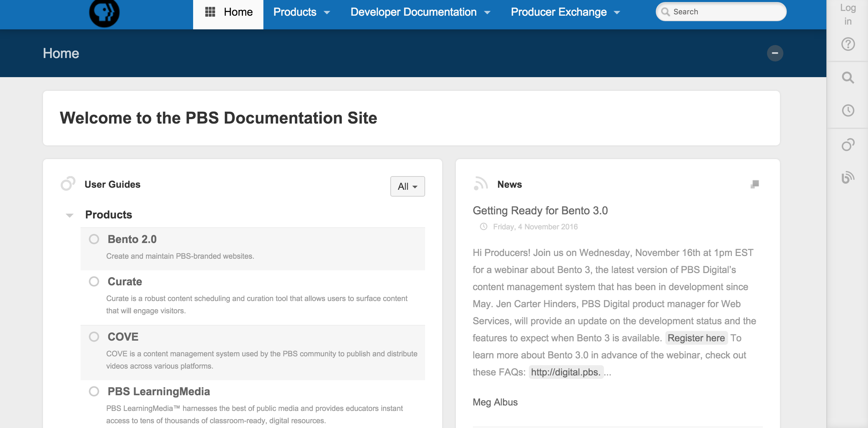Click the User Guides spaces icon
The width and height of the screenshot is (868, 428).
[x=68, y=184]
